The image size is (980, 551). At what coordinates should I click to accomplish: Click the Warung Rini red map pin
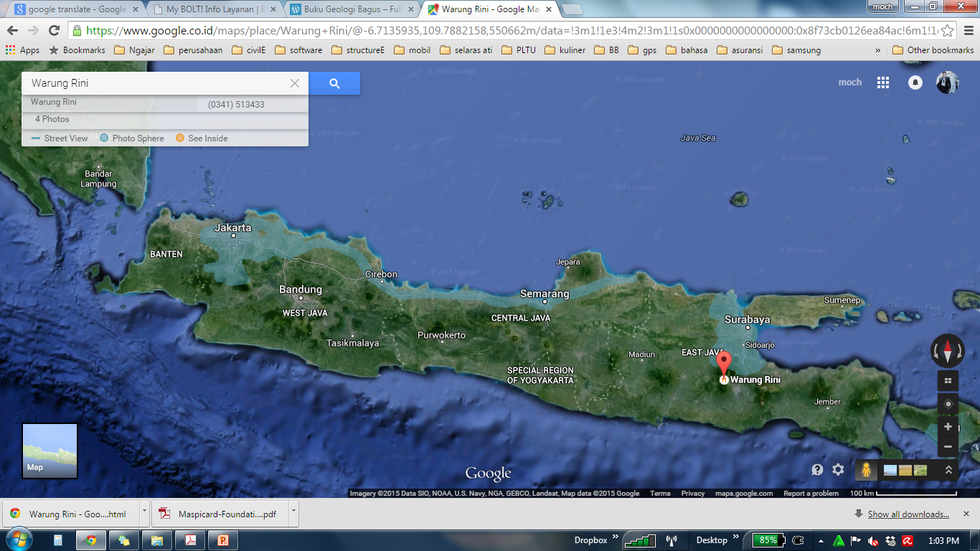click(724, 364)
